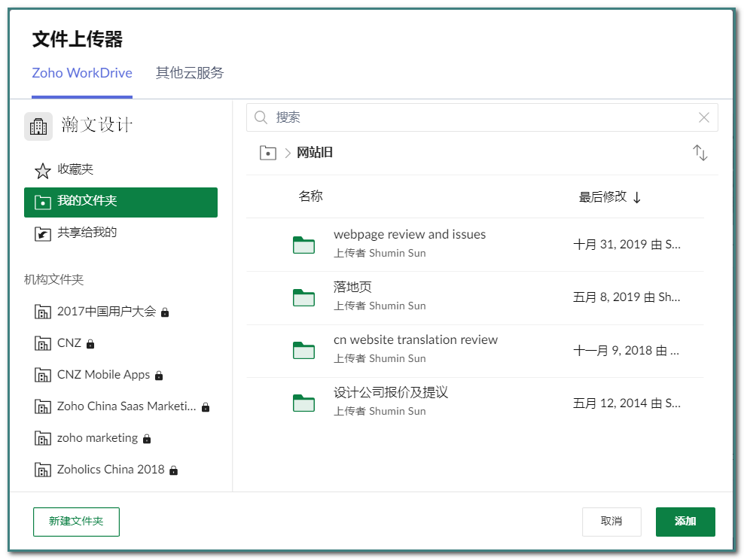Open cn website translation review folder
The height and width of the screenshot is (560, 744).
[x=415, y=340]
